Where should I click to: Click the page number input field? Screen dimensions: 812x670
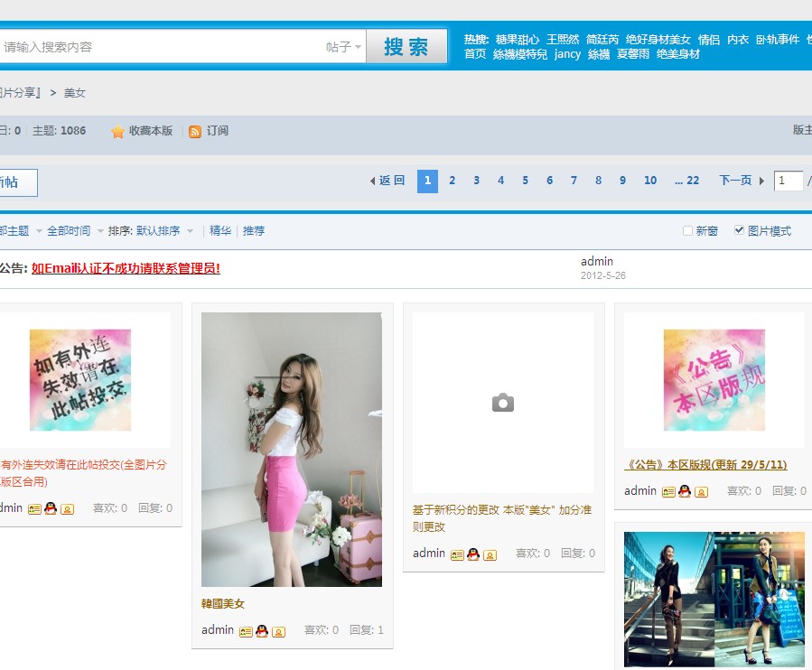tap(788, 181)
